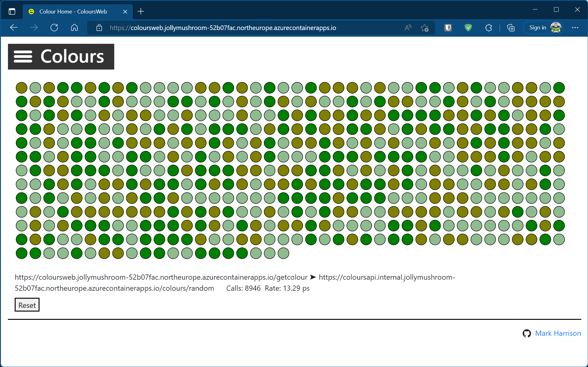Open the hamburger menu beside Colours
The height and width of the screenshot is (367, 588).
click(x=23, y=57)
